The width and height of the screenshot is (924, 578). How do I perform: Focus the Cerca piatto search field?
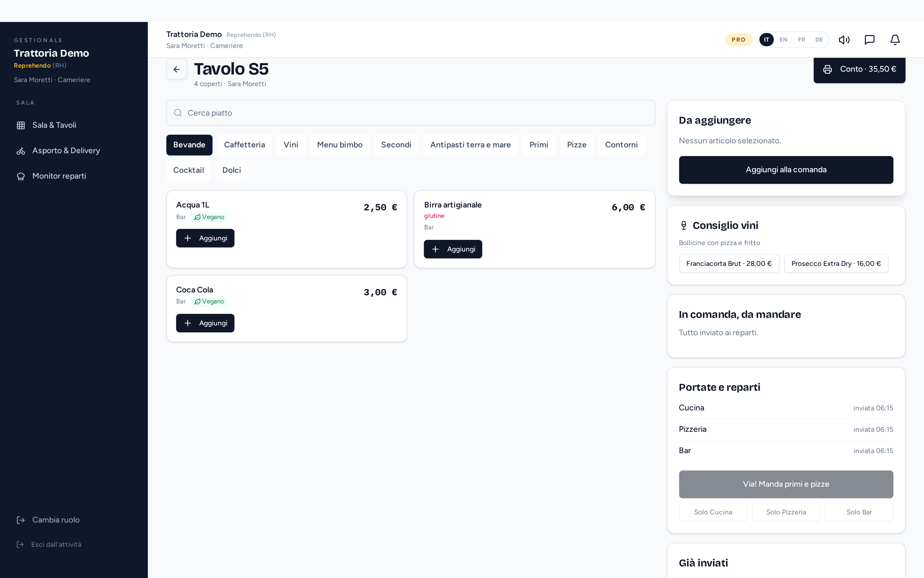pyautogui.click(x=410, y=113)
